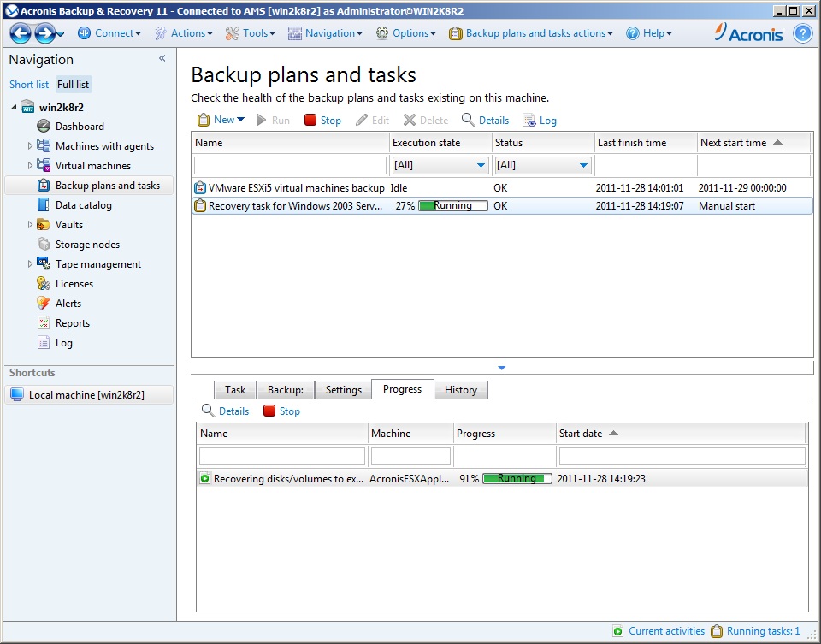Switch to the Backup: tab
The image size is (821, 644).
click(286, 389)
